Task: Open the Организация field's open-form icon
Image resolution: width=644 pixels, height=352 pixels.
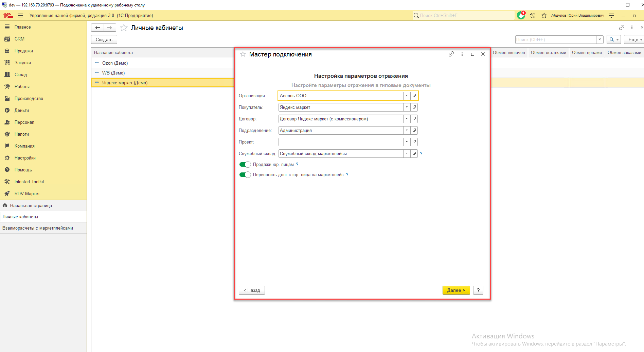Action: click(x=414, y=96)
